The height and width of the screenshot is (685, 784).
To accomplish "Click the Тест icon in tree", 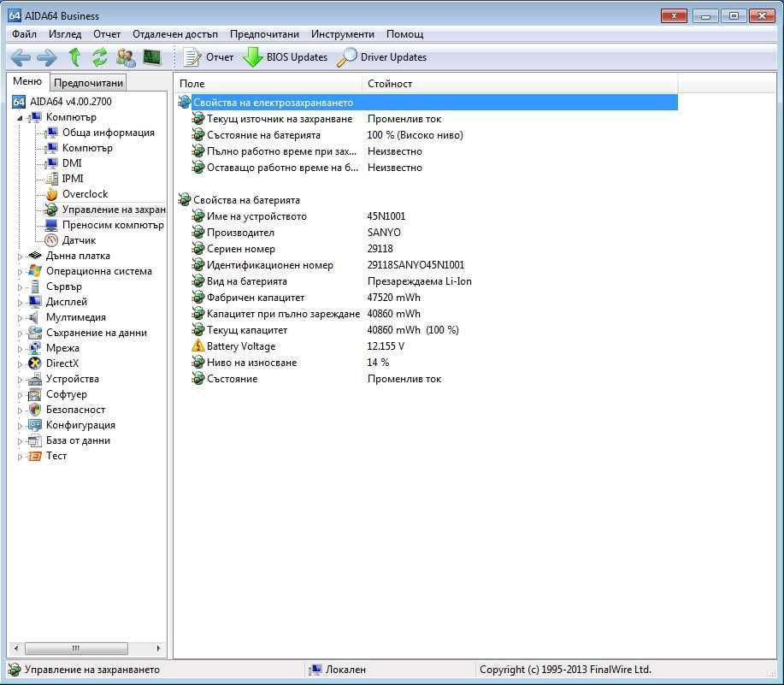I will (35, 456).
